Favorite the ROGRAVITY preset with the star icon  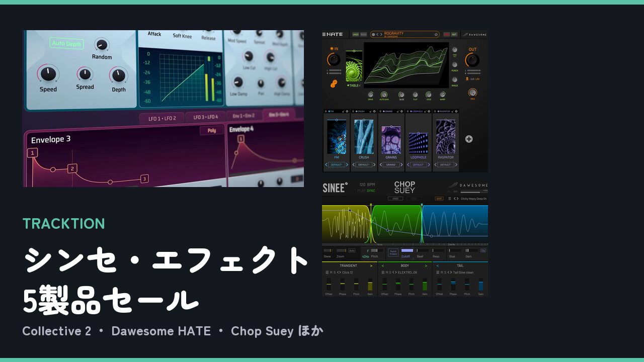436,35
